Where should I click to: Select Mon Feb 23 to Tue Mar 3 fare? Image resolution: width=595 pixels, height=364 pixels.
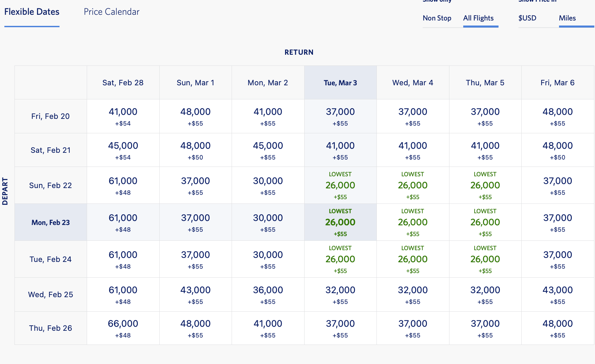[340, 222]
